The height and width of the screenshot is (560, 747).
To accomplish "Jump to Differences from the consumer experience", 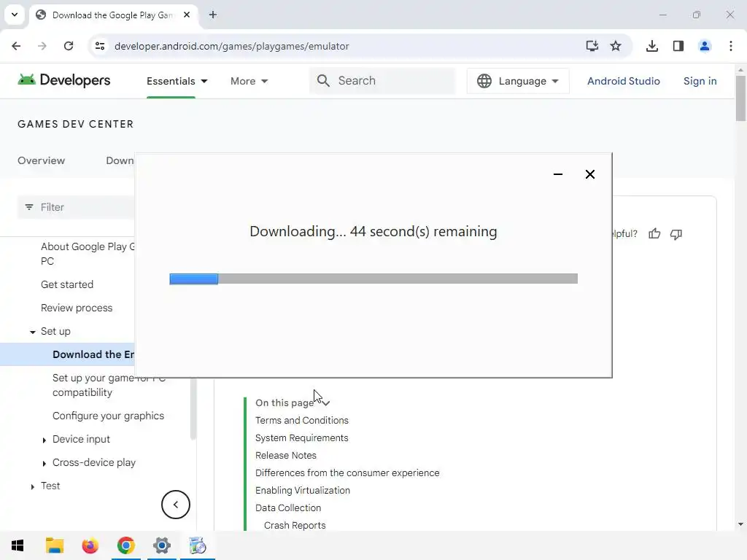I will click(347, 472).
